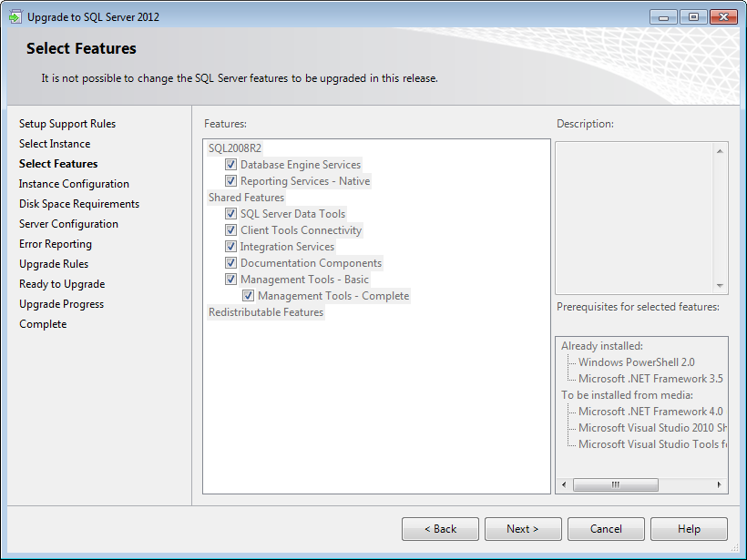Toggle Client Tools Connectivity checkbox
The height and width of the screenshot is (560, 747).
(231, 230)
